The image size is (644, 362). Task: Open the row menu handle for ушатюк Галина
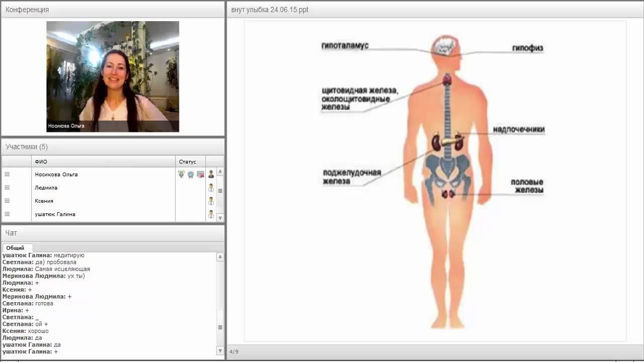tap(7, 214)
